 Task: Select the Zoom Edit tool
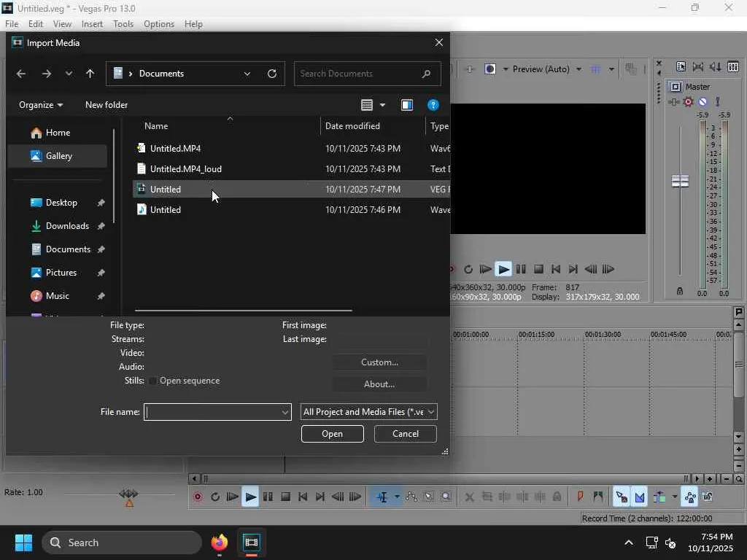(446, 497)
